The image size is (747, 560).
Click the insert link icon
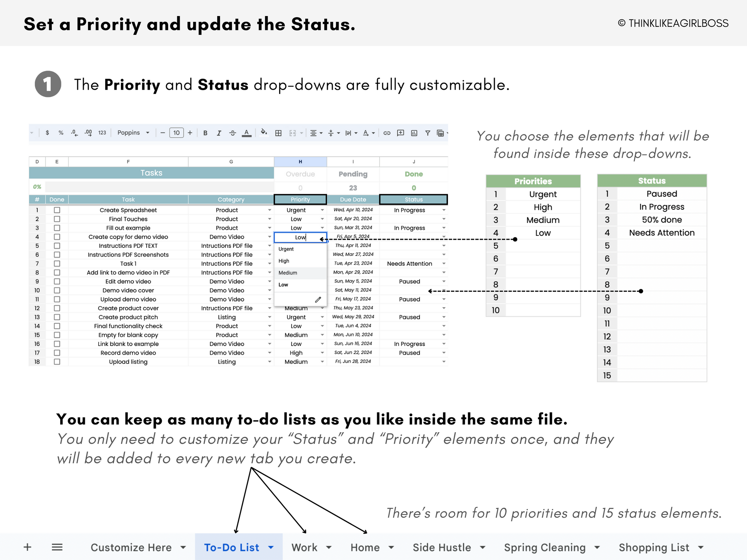click(x=387, y=133)
